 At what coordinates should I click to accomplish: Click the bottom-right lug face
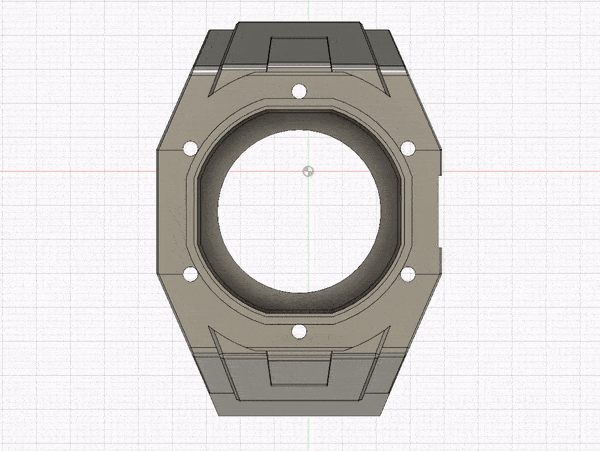click(376, 385)
